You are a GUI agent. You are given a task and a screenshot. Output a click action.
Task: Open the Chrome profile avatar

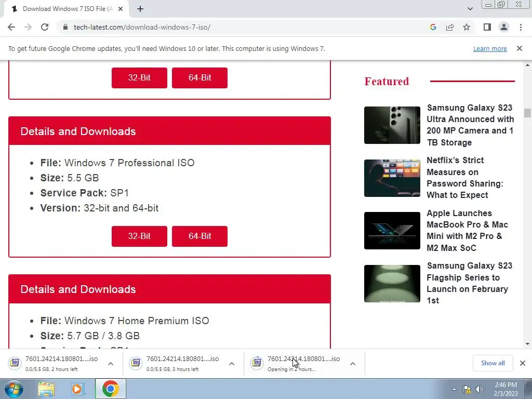[504, 27]
